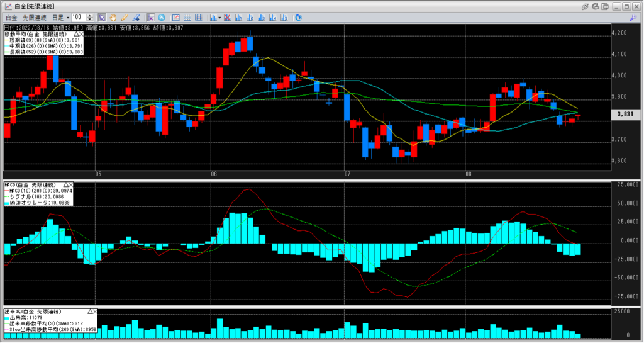The image size is (644, 343).
Task: Expand the indicator bar chart dropdown arrow
Action: [219, 18]
